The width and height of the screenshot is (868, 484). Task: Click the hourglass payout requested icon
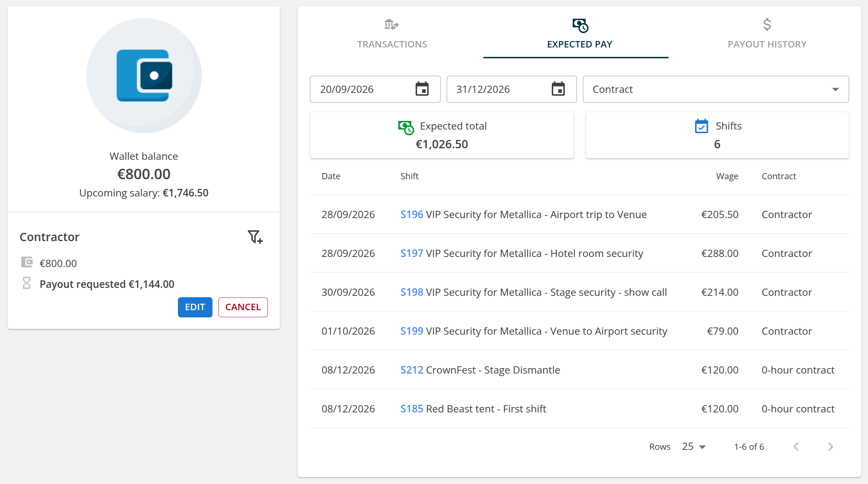click(27, 283)
